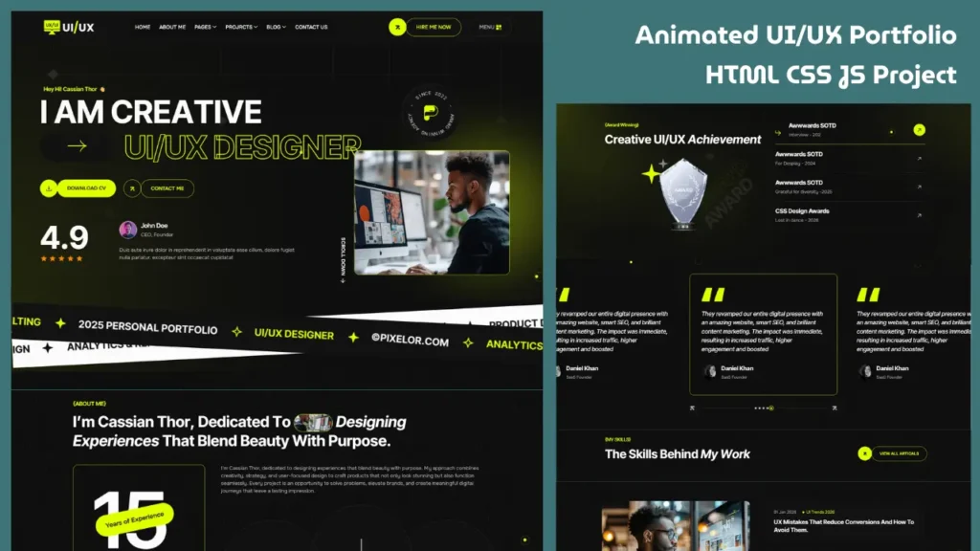Viewport: 980px width, 551px height.
Task: Click the arrow beneath I AM CREATIVE heading
Action: pyautogui.click(x=76, y=146)
